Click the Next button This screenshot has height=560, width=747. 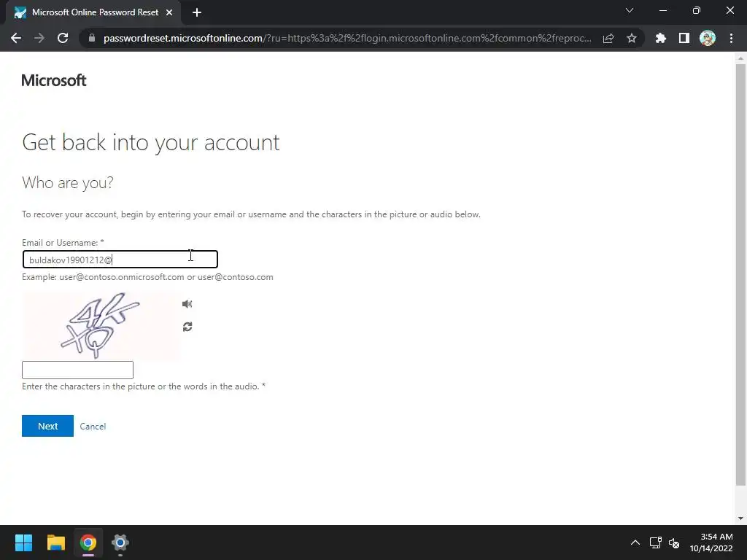pos(47,426)
